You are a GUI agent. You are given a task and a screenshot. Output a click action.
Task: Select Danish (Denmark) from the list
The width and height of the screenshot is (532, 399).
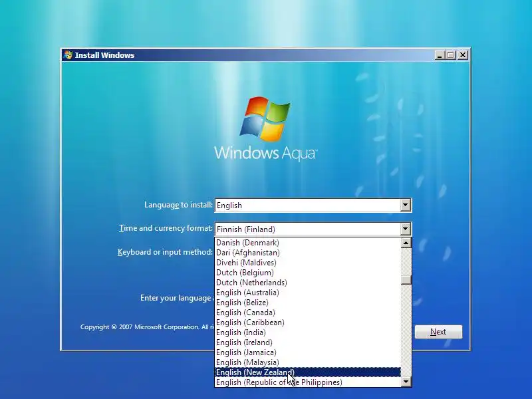(x=308, y=243)
